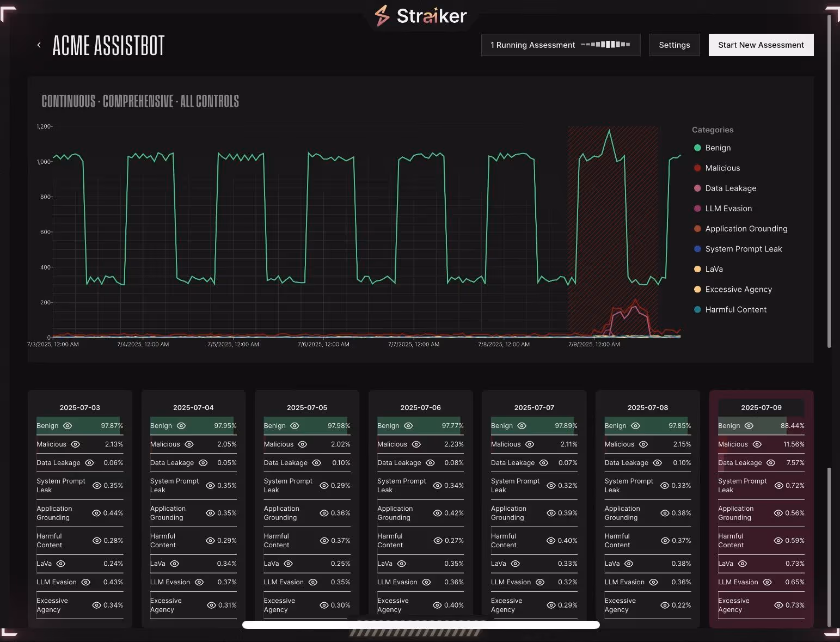Click LaVa eye icon on 2025-07-09

743,564
